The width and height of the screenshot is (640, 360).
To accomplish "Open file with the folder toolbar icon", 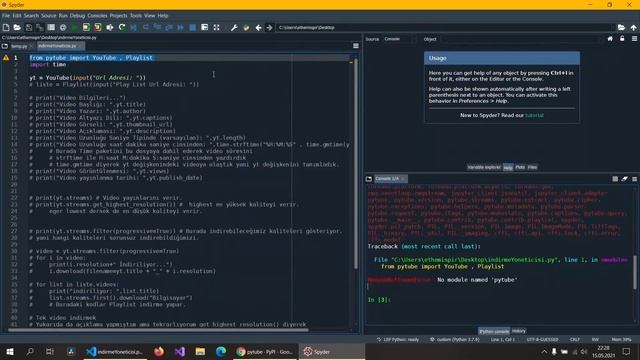I will (x=17, y=27).
